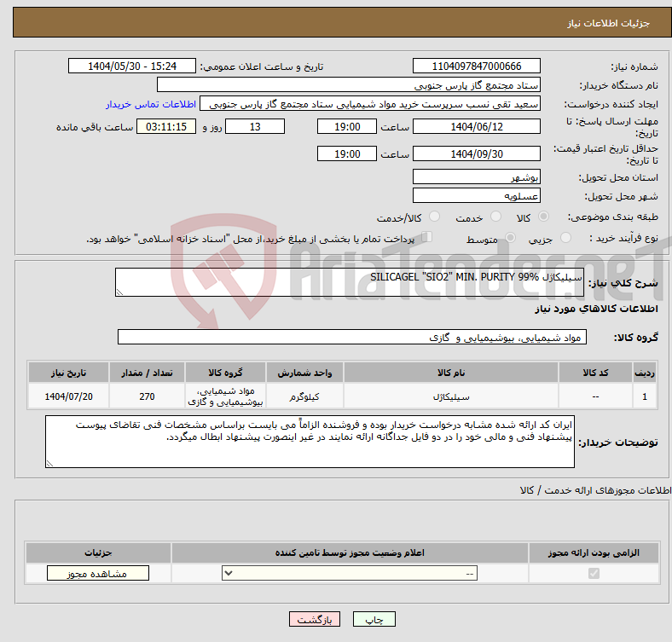The height and width of the screenshot is (642, 672).
Task: Click the delivery city field عسلویه
Action: [x=476, y=195]
